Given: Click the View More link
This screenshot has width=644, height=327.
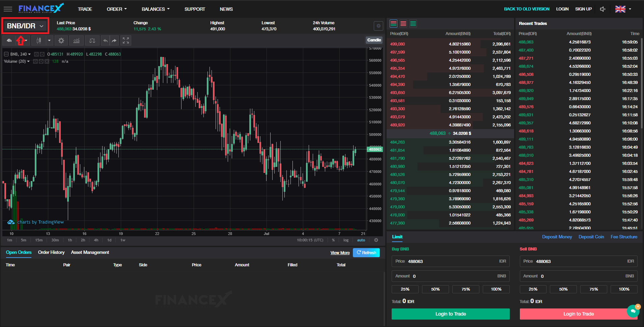Looking at the screenshot, I should click(340, 253).
